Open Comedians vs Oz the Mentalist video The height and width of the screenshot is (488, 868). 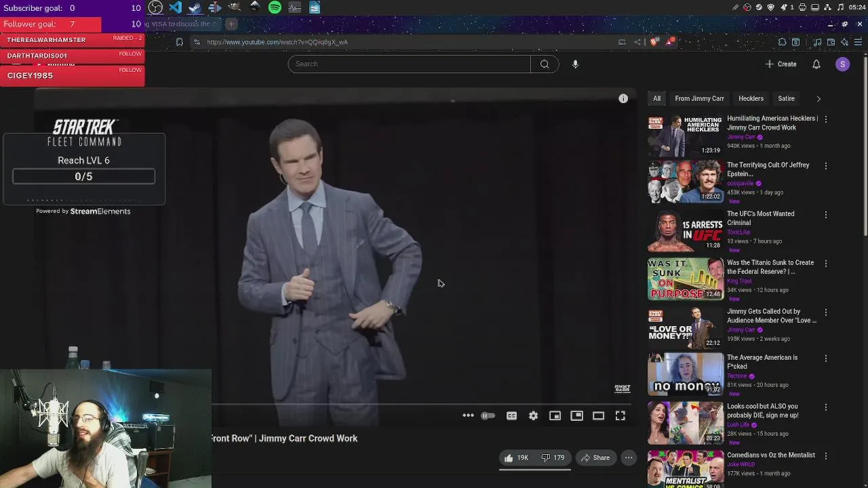click(771, 455)
